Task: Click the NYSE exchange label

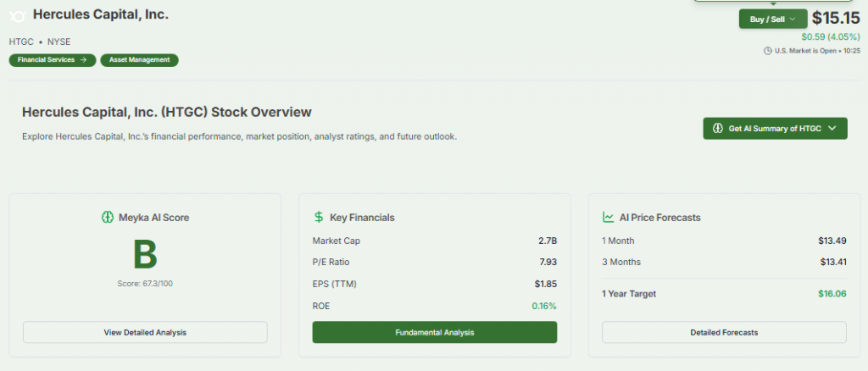Action: pos(58,42)
